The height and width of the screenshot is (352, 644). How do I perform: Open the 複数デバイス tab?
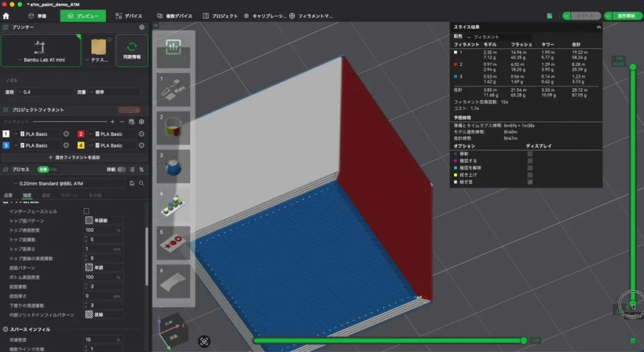click(175, 16)
